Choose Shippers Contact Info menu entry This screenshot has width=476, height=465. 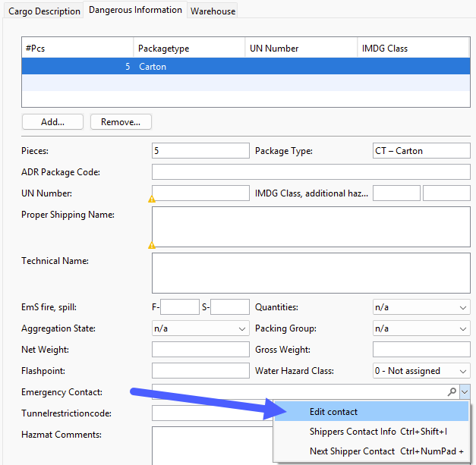(352, 432)
